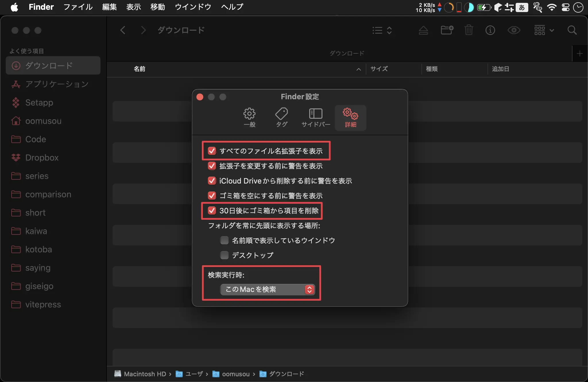The height and width of the screenshot is (382, 588).
Task: Open the タグ (Tags) settings tab
Action: 282,118
